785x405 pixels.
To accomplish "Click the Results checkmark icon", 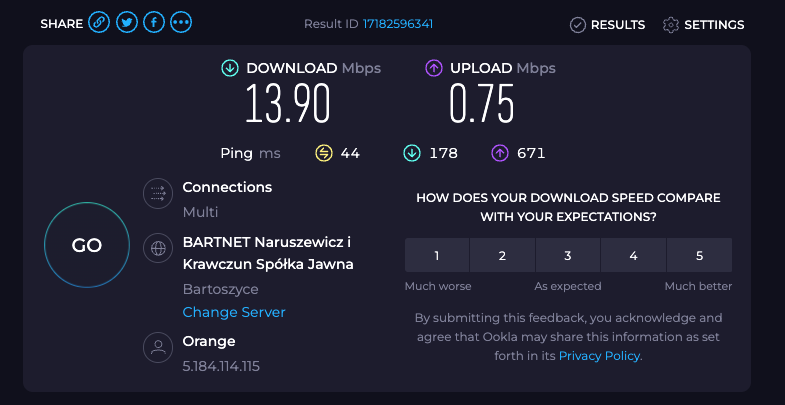I will (x=578, y=25).
